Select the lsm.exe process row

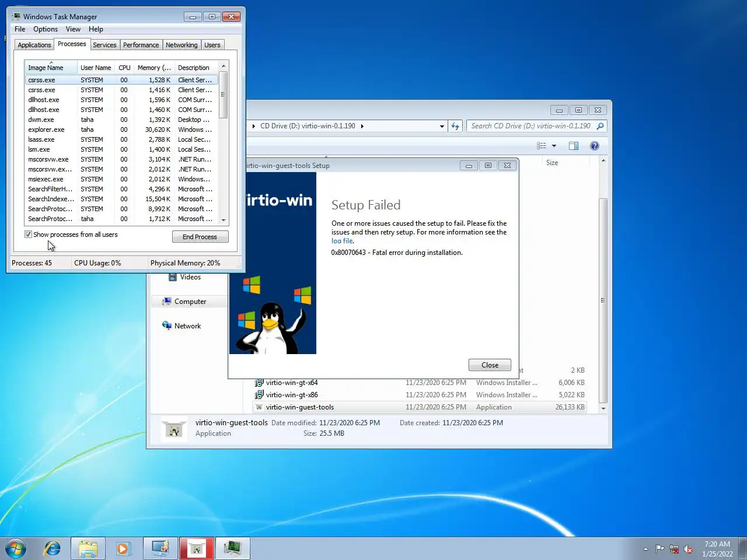(121, 149)
